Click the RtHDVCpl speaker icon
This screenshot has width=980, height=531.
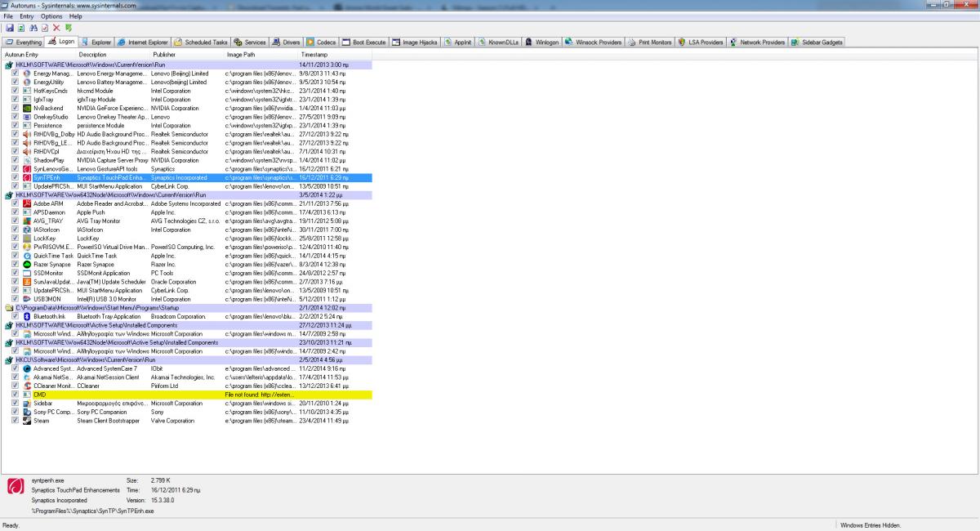[27, 151]
